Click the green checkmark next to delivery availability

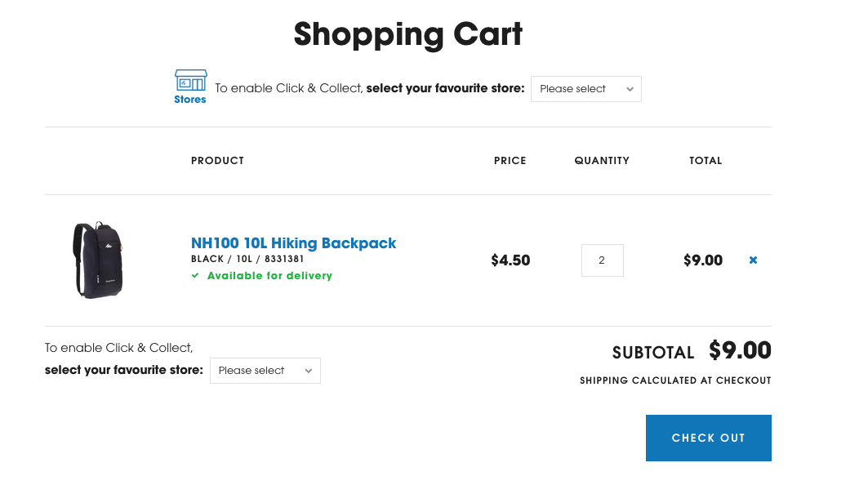point(194,276)
